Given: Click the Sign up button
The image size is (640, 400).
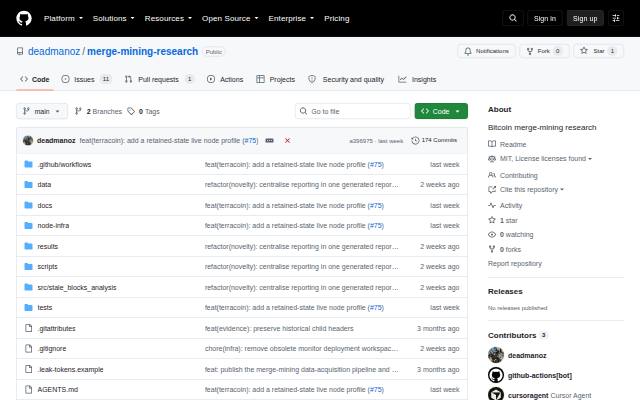Looking at the screenshot, I should (584, 18).
